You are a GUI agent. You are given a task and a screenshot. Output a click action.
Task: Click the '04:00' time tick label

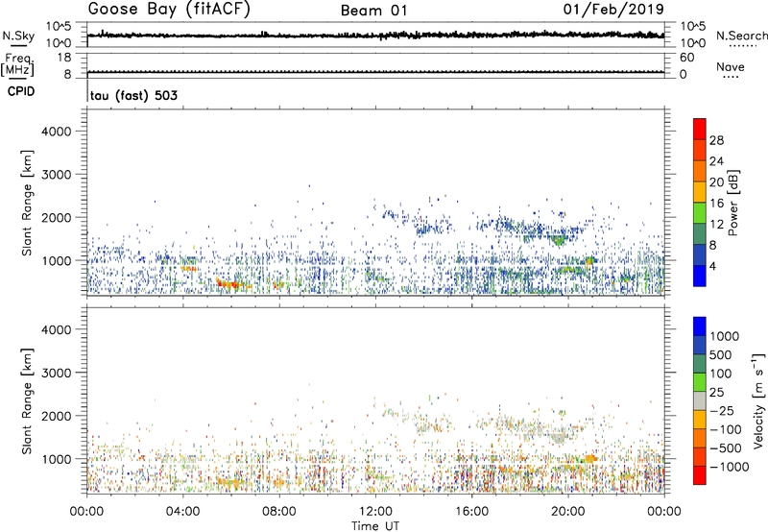tap(182, 512)
